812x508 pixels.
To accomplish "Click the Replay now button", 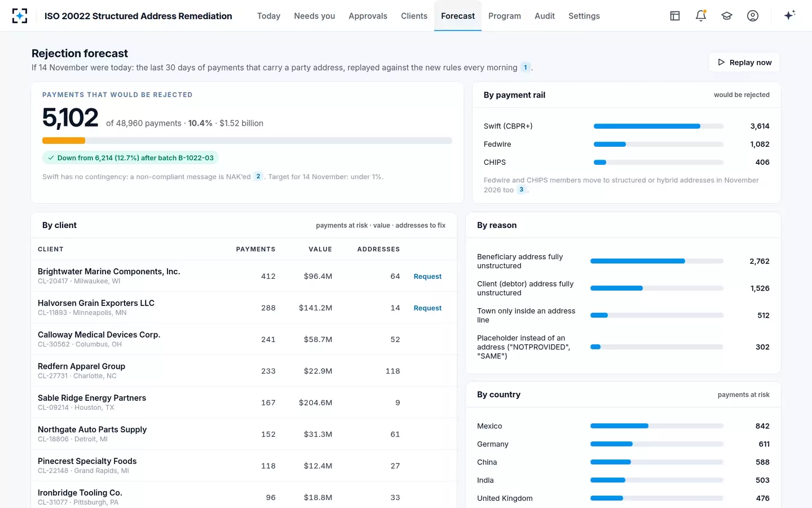I will tap(744, 63).
